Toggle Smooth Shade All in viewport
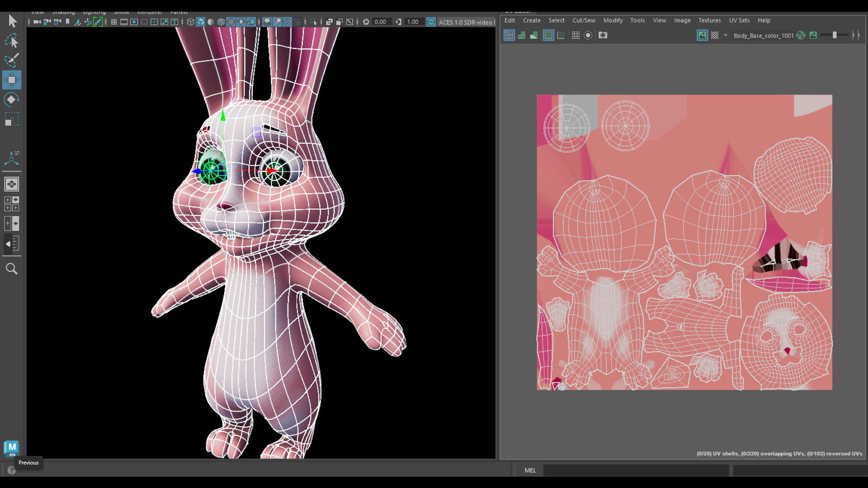The height and width of the screenshot is (488, 868). pyautogui.click(x=201, y=22)
